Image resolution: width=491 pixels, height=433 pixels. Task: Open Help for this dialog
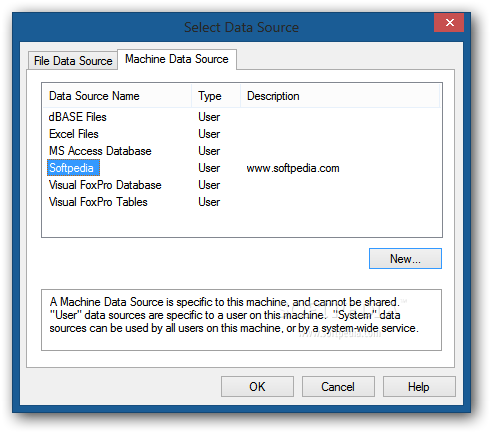coord(419,387)
